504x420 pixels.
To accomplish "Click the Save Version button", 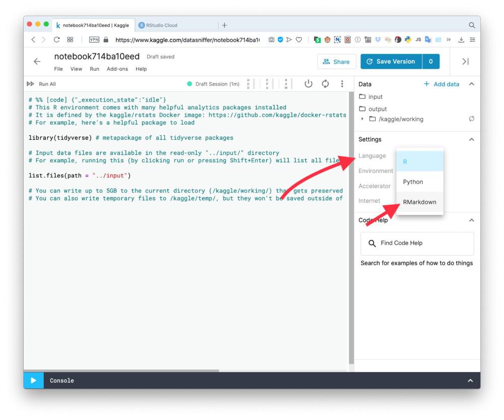I will click(x=391, y=62).
